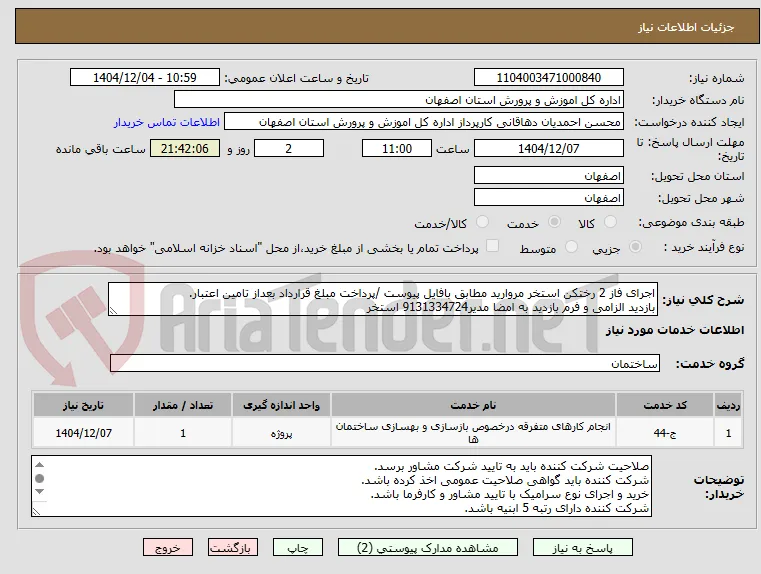Screen dimensions: 761x574
Task: Click the resize handle of description textarea
Action: [x=113, y=311]
